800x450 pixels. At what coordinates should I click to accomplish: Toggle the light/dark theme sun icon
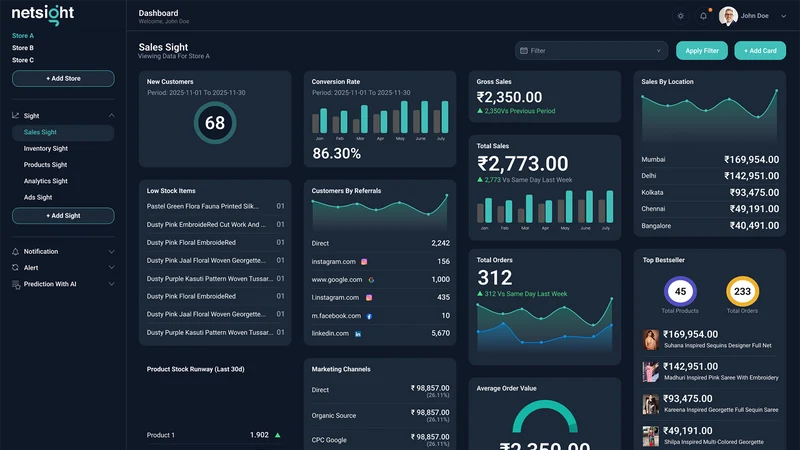click(680, 16)
